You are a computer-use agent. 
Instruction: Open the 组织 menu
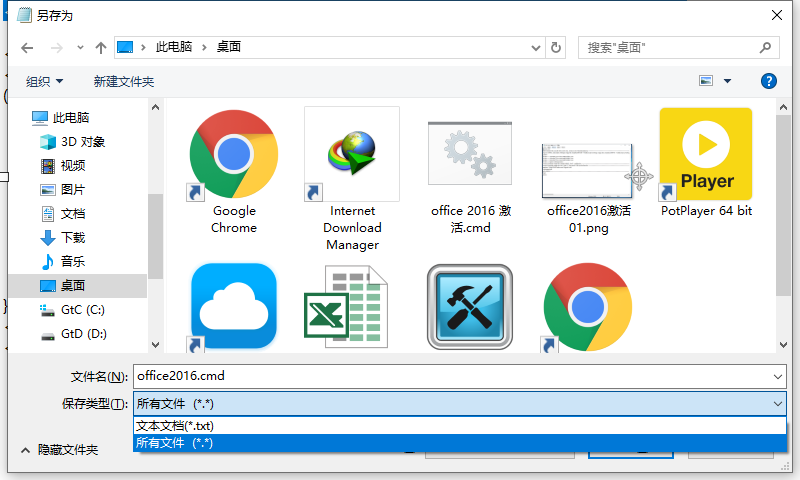click(44, 82)
